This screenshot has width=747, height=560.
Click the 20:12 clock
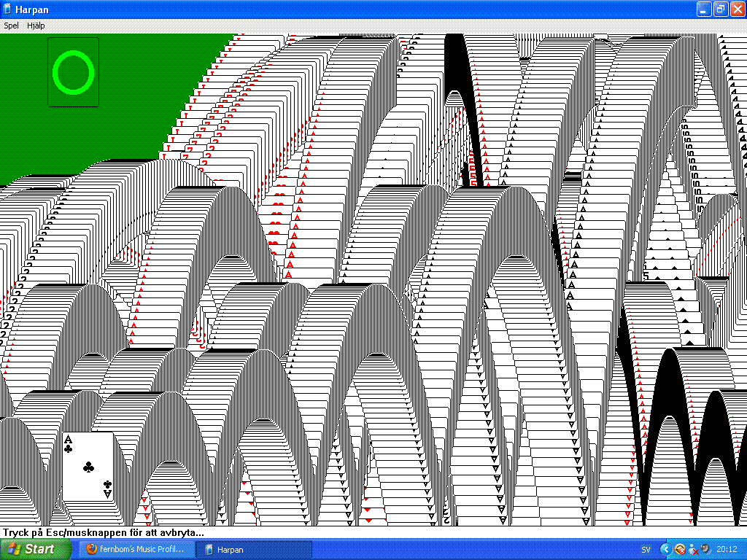pyautogui.click(x=727, y=550)
